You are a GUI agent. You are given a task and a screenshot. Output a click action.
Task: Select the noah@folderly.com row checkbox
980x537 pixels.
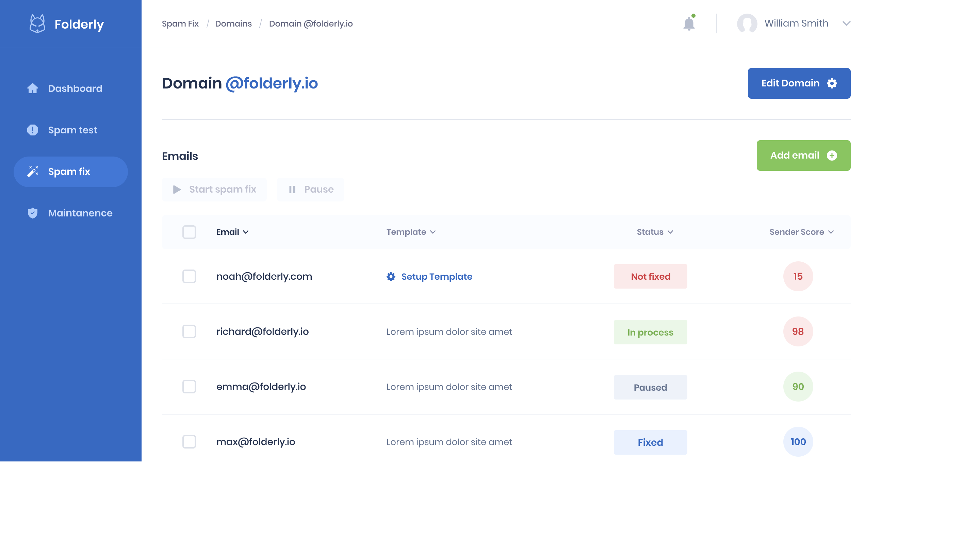[189, 276]
